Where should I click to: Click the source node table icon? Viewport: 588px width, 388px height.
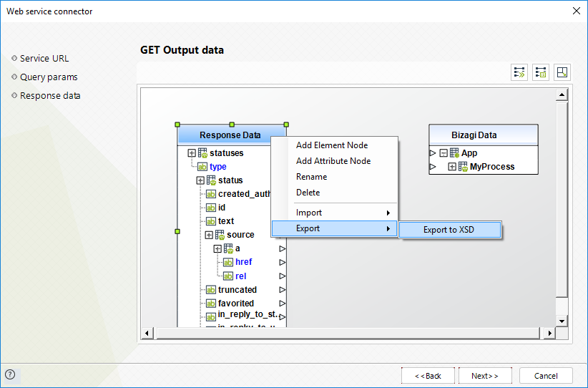[220, 235]
